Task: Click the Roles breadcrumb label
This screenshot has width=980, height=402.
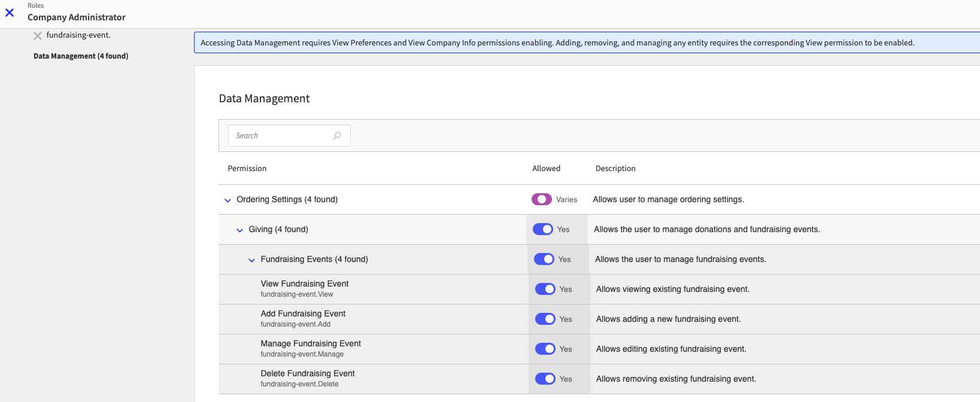Action: click(x=36, y=5)
